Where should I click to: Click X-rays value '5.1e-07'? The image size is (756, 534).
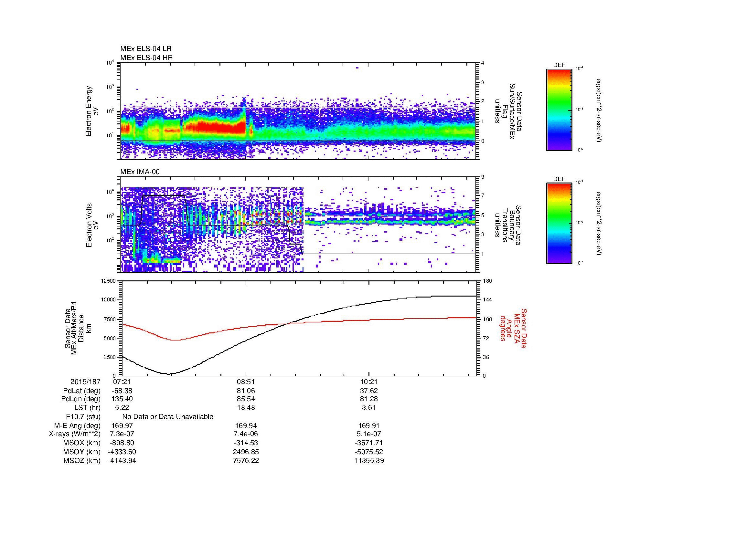coord(369,434)
